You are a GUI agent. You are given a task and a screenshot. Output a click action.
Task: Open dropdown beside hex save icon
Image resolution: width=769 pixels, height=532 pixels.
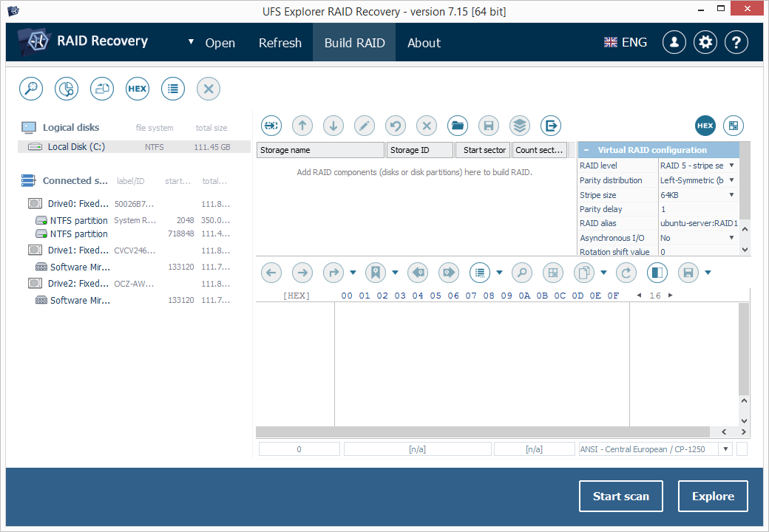708,273
